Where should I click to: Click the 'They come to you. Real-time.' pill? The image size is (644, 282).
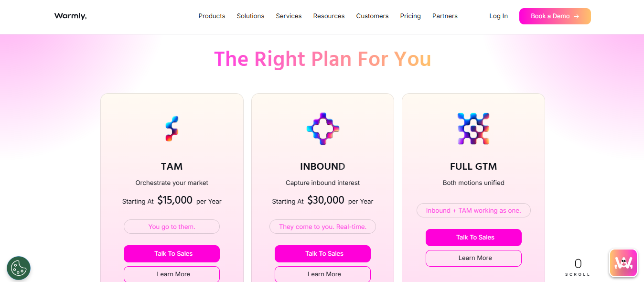tap(322, 227)
